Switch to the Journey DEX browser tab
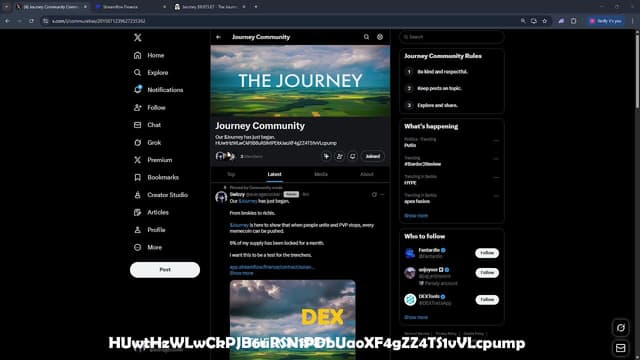The image size is (640, 360). point(210,7)
